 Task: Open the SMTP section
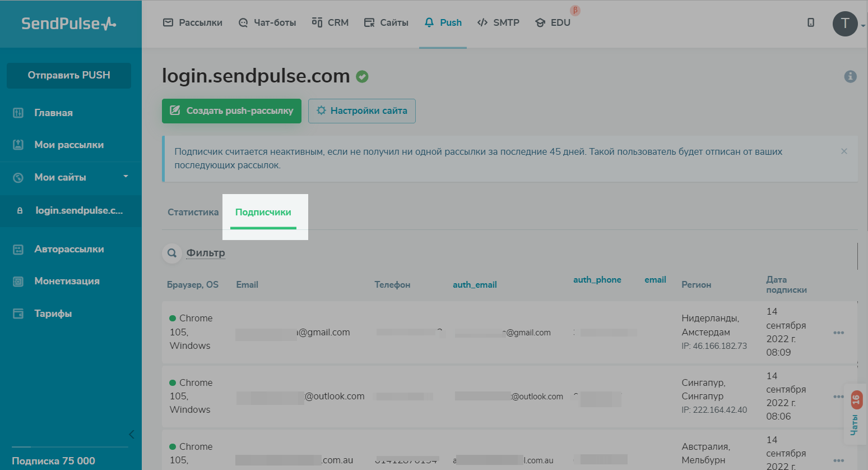tap(498, 22)
